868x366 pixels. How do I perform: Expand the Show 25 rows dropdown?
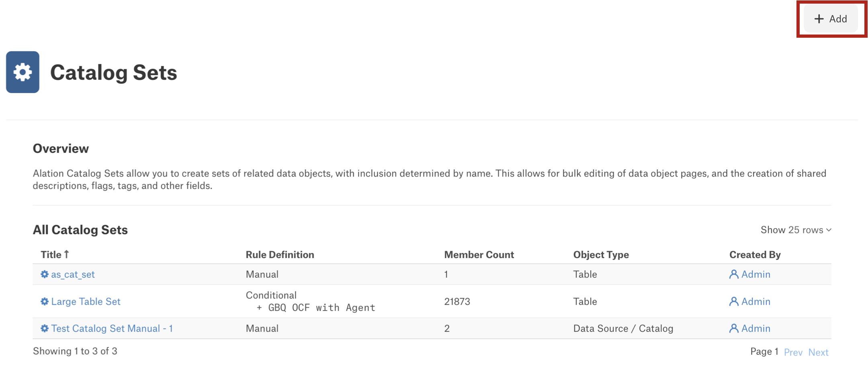point(796,230)
